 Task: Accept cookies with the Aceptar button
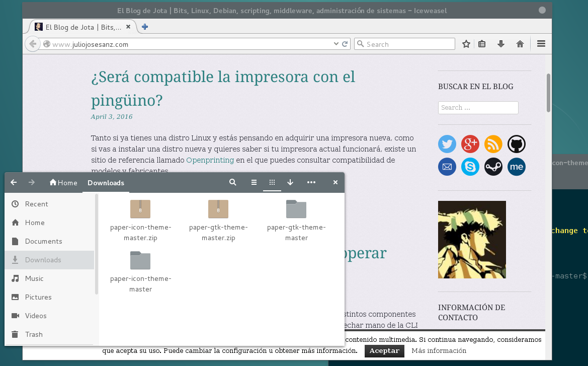pos(384,350)
